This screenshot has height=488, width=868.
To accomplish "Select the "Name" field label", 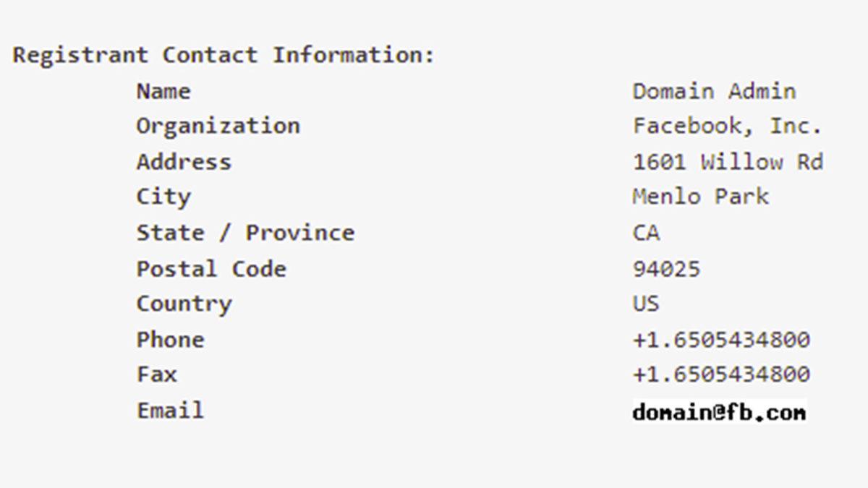I will (x=163, y=91).
